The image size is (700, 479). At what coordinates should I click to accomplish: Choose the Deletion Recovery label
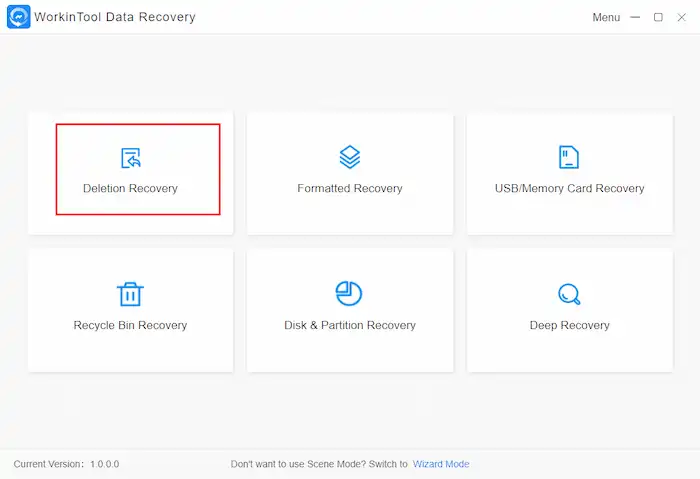tap(130, 188)
